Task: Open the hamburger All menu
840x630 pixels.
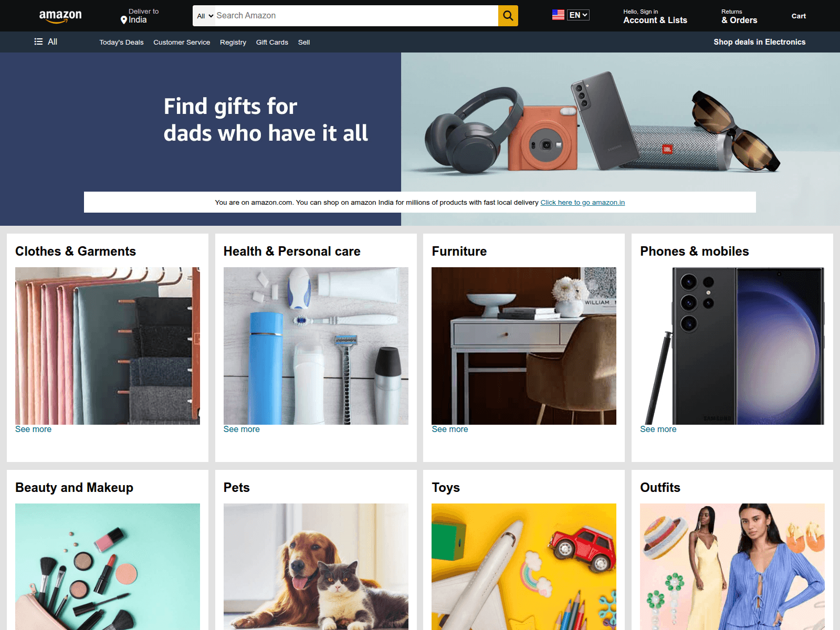Action: (x=46, y=41)
